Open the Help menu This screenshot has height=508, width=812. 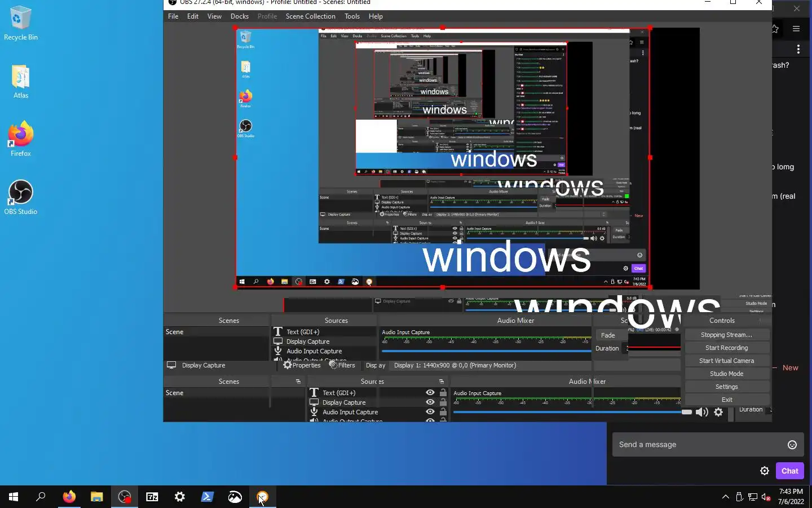(x=376, y=16)
